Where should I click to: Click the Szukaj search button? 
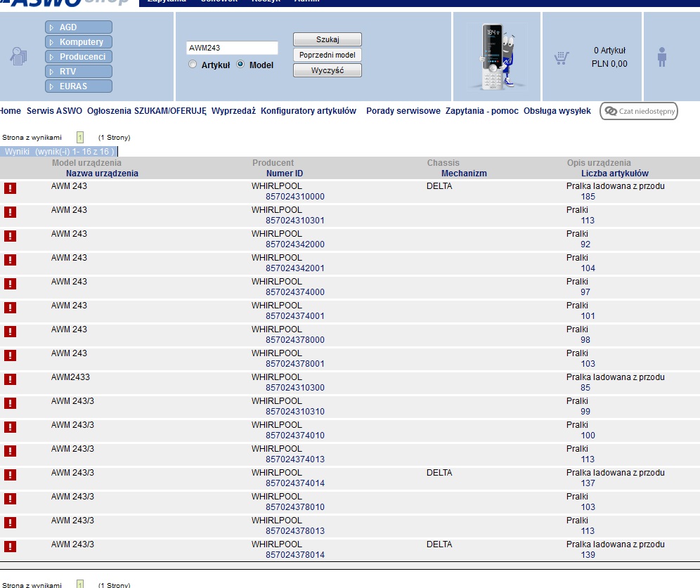328,39
